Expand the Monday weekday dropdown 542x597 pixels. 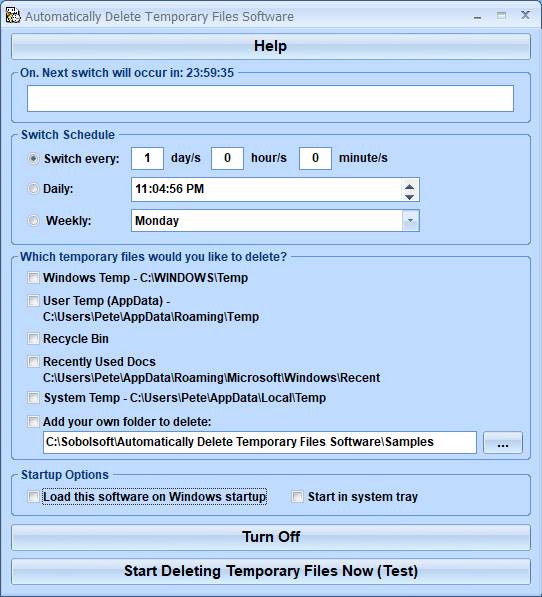pyautogui.click(x=411, y=220)
